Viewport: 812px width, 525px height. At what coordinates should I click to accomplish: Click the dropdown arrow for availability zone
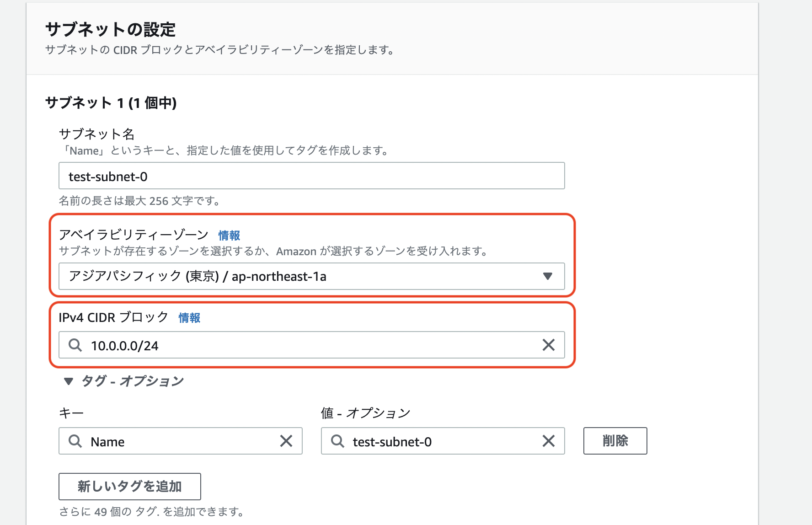coord(548,276)
